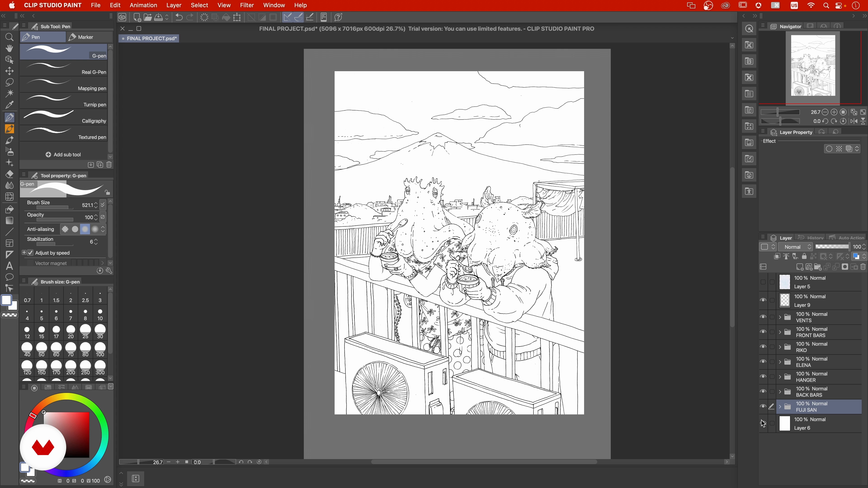Expand the RIKO layer folder

tap(780, 347)
